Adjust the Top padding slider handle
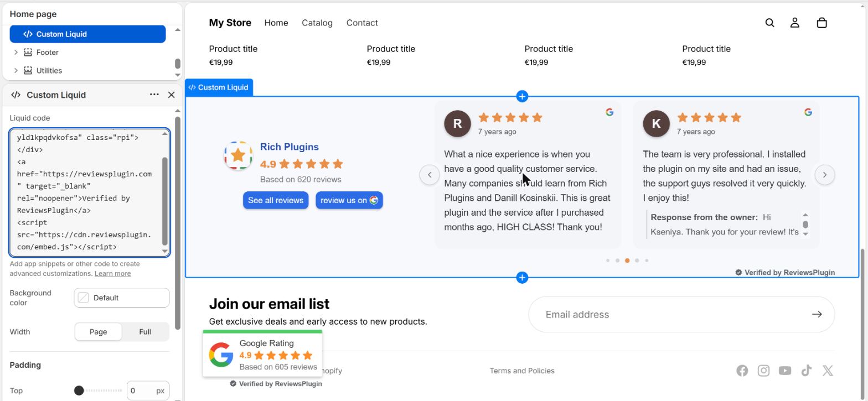This screenshot has width=868, height=401. [79, 390]
